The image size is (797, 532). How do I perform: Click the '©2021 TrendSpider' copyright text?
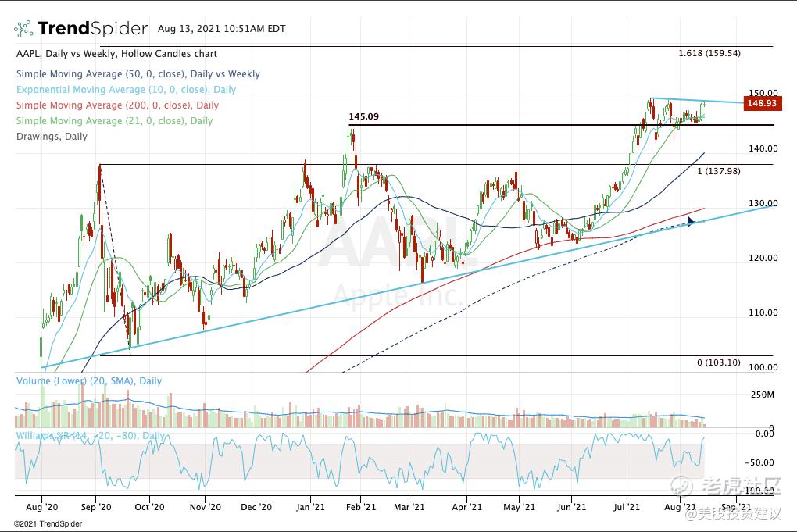(x=48, y=524)
